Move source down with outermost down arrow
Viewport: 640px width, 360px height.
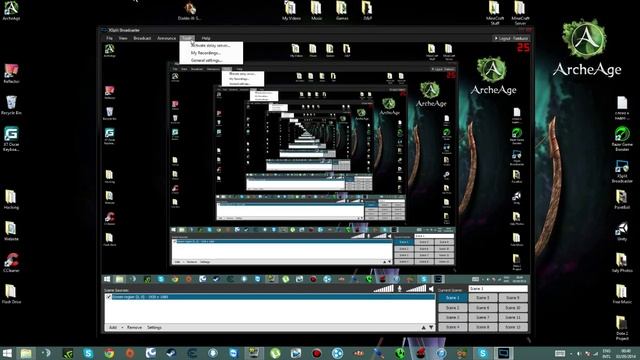point(431,327)
